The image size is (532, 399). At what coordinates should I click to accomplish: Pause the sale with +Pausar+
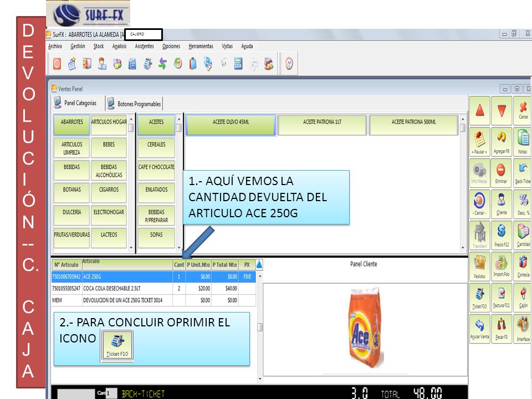pos(480,142)
